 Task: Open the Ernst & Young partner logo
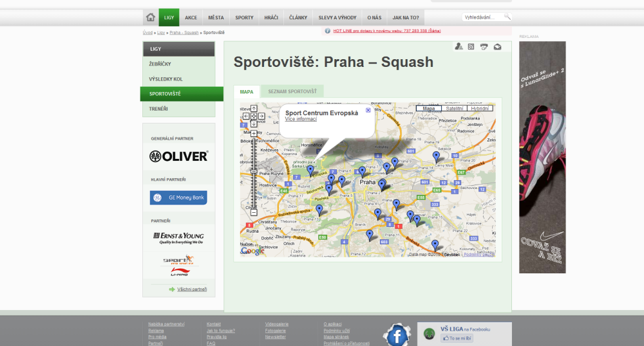(178, 238)
